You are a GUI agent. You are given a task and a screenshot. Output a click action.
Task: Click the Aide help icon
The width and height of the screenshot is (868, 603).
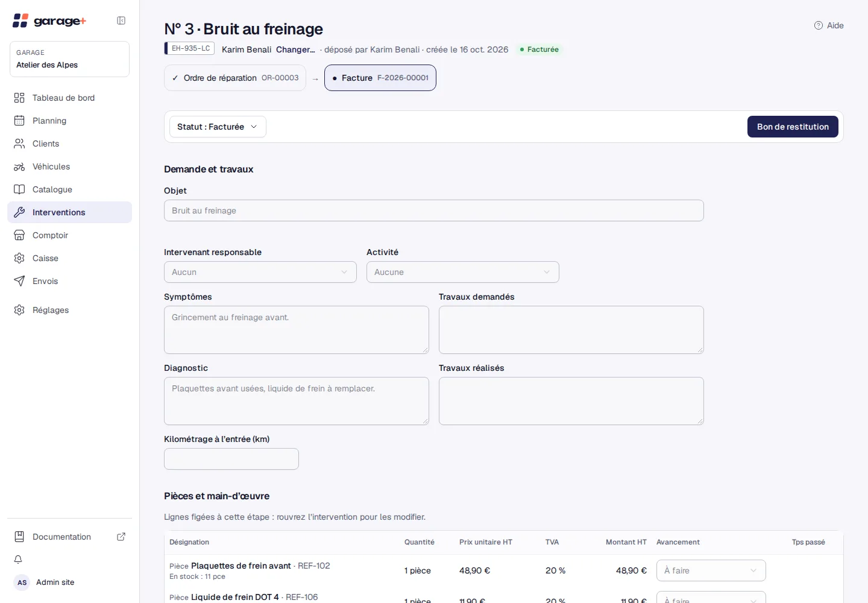point(819,25)
